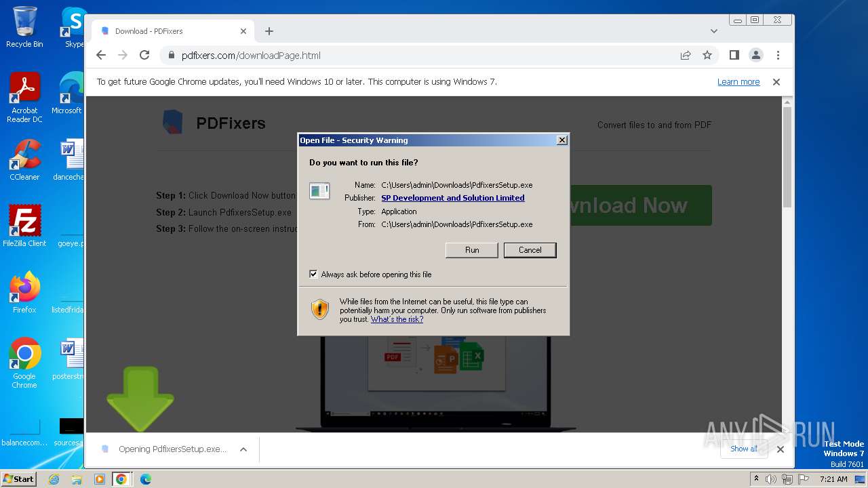Open FileZilla Client desktop icon
868x488 pixels.
(x=24, y=226)
